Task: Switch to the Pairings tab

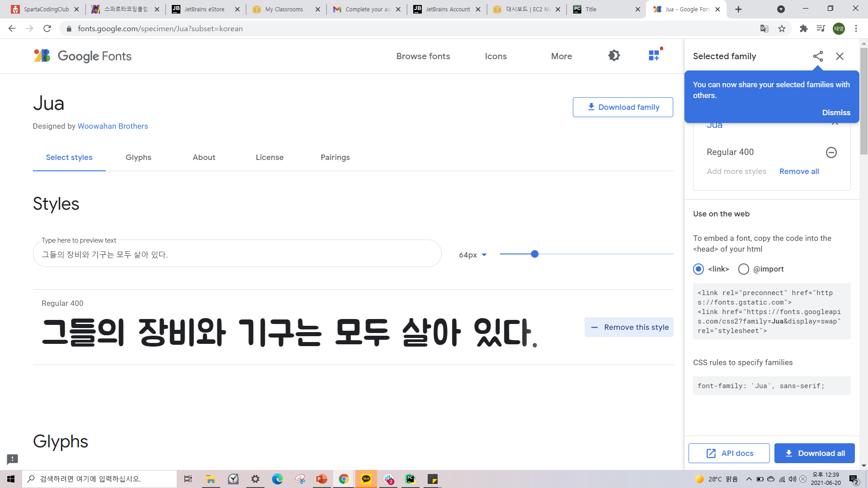Action: 335,157
